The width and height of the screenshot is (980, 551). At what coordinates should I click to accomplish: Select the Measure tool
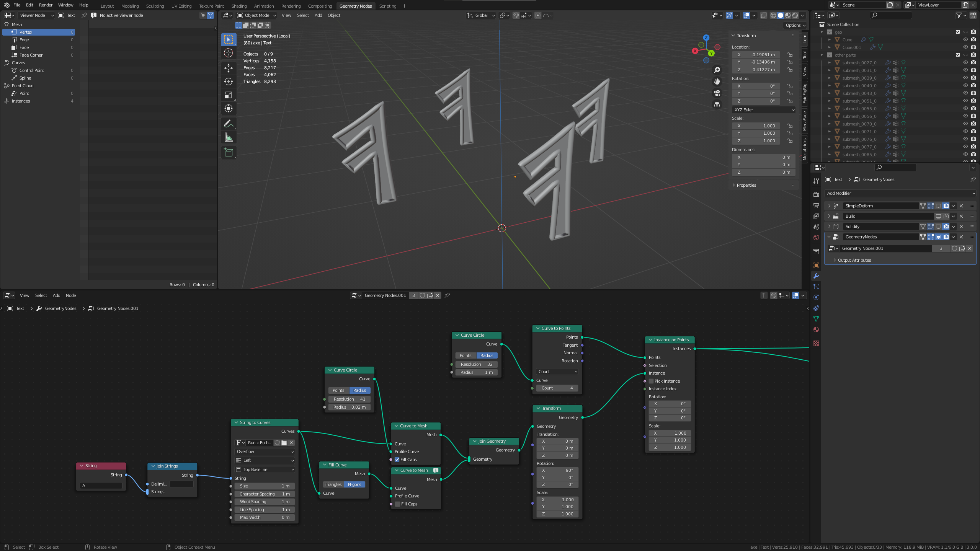point(229,137)
